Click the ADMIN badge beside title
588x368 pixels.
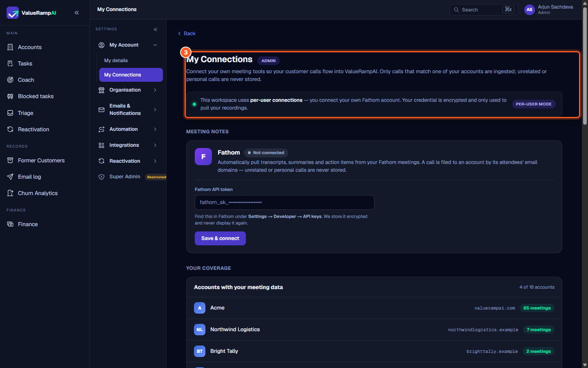(x=268, y=61)
